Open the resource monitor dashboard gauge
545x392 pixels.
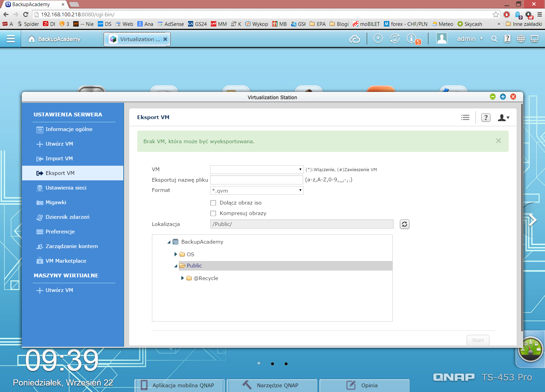click(530, 349)
